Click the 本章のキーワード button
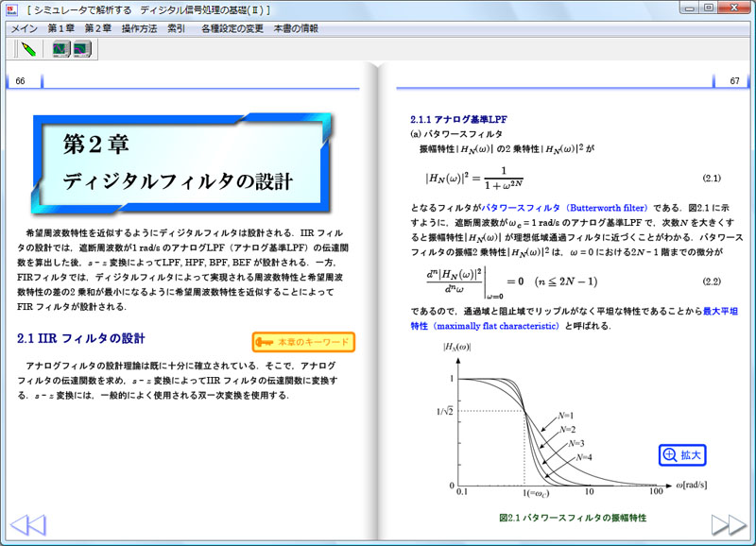The height and width of the screenshot is (546, 756). (x=303, y=342)
